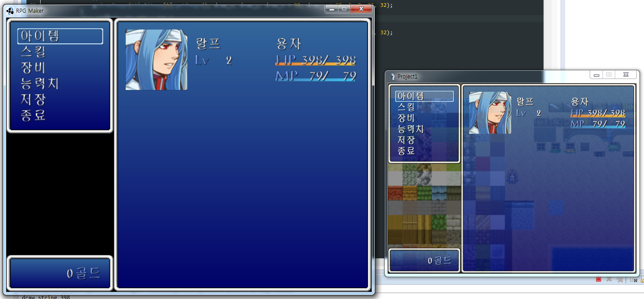644x299 pixels.
Task: Click the RPG Maker title bar app icon
Action: coord(10,10)
